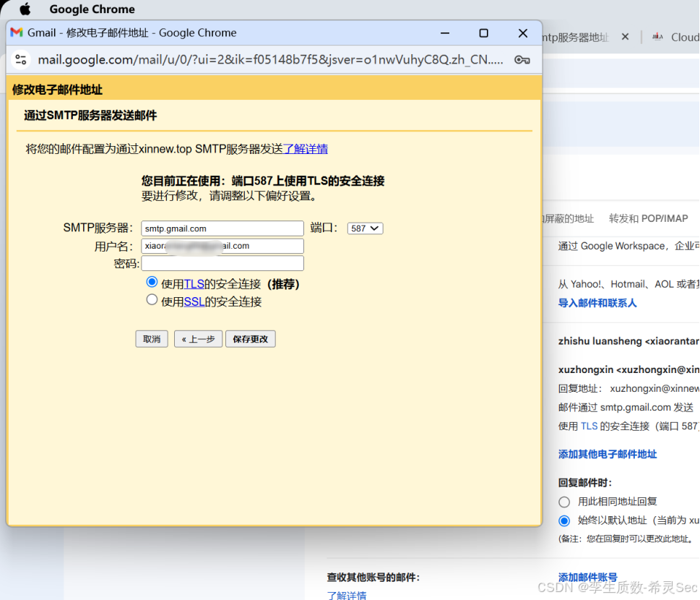Select the 使用TLS的安全连接 radio button
The height and width of the screenshot is (600, 700).
click(152, 283)
